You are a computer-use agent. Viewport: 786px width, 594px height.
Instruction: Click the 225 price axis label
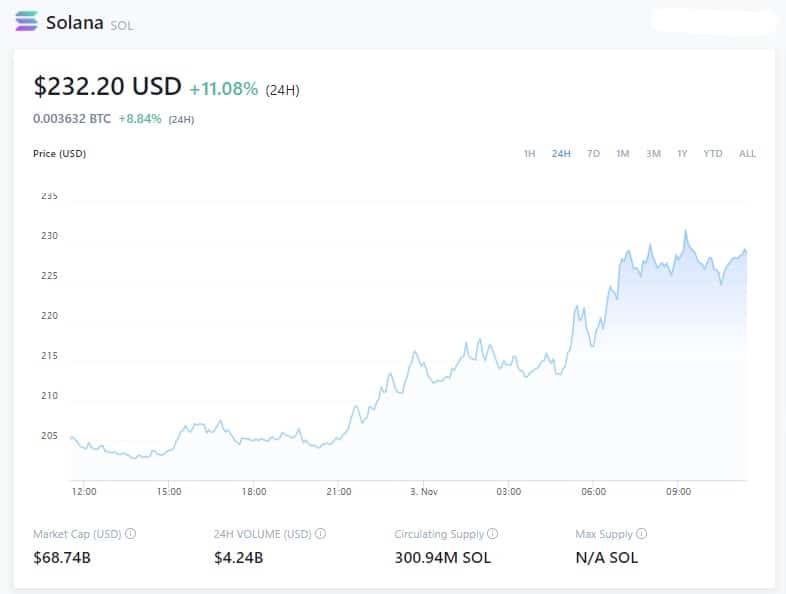49,276
